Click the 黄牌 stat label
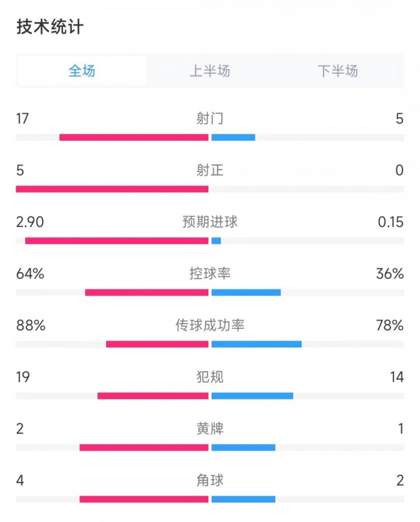The height and width of the screenshot is (522, 420). click(210, 429)
